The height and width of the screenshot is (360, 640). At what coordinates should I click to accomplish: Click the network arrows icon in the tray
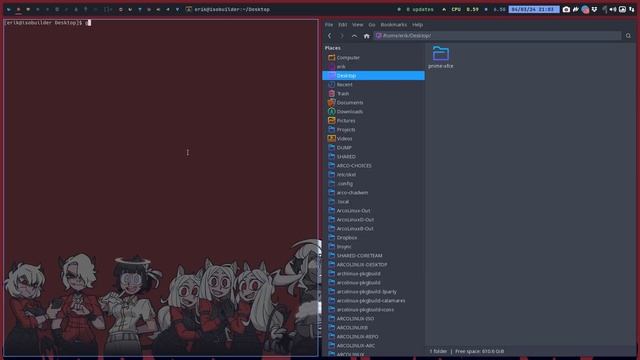[631, 9]
